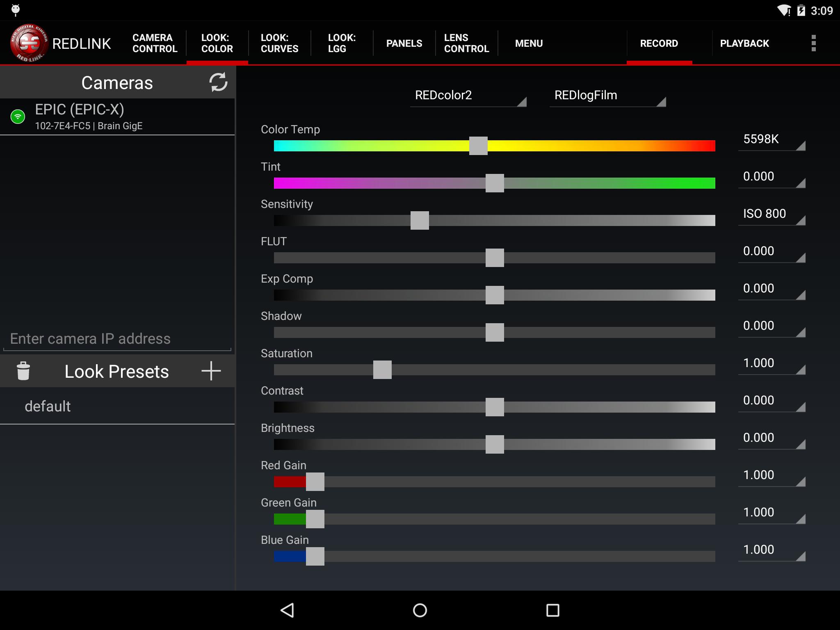Open the Menu tab

click(529, 43)
